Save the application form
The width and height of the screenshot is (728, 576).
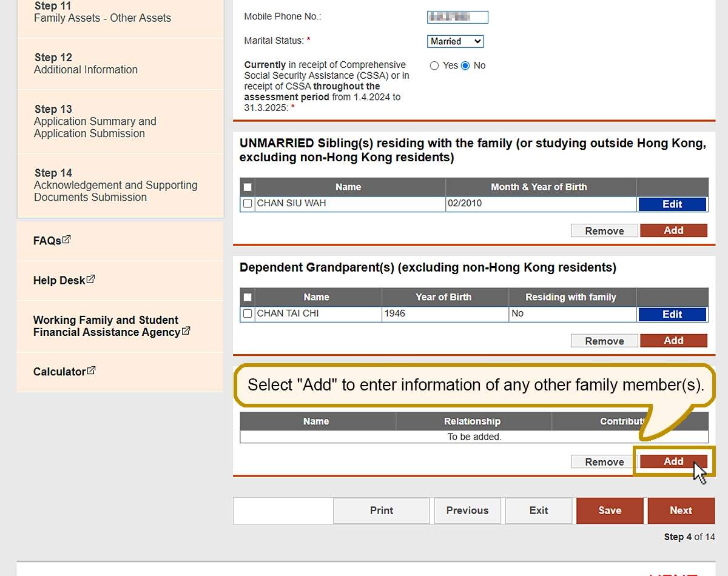click(610, 511)
